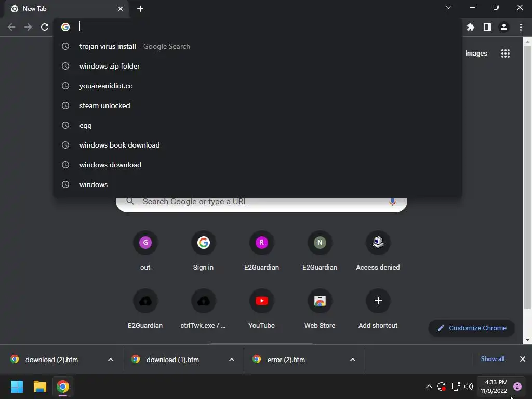Open Chrome's three-dot menu

pyautogui.click(x=521, y=27)
